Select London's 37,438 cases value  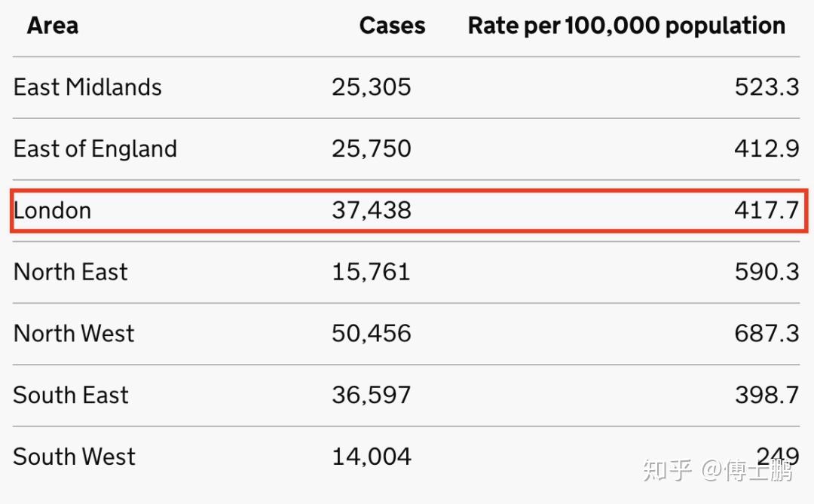click(372, 210)
